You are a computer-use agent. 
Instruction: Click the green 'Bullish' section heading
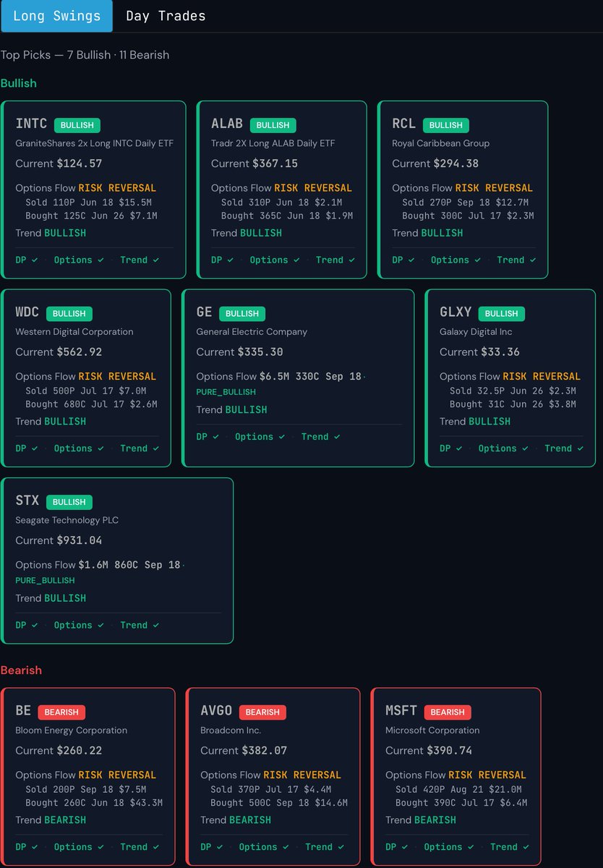[x=19, y=83]
